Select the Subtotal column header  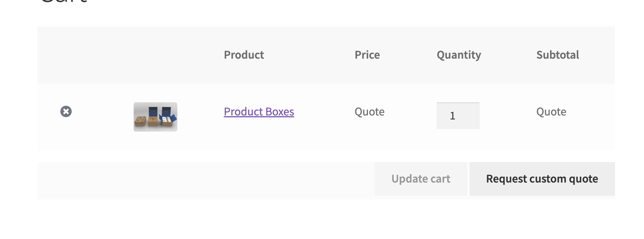[x=557, y=55]
